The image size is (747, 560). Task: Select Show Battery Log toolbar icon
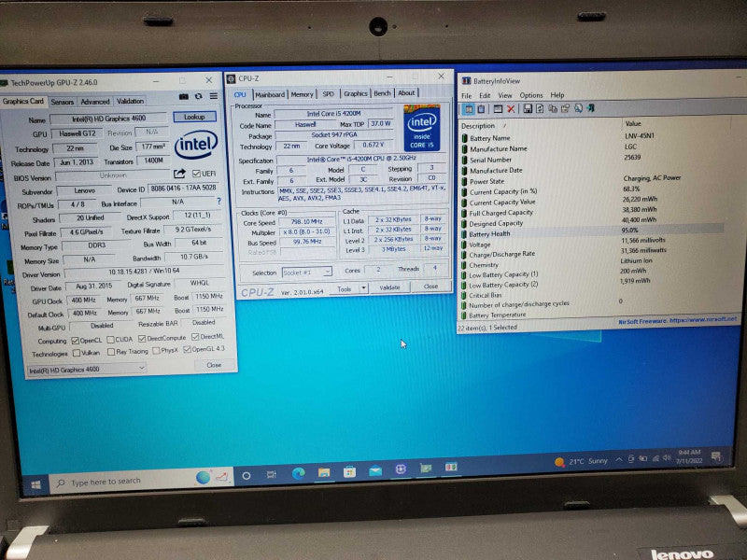coord(481,109)
